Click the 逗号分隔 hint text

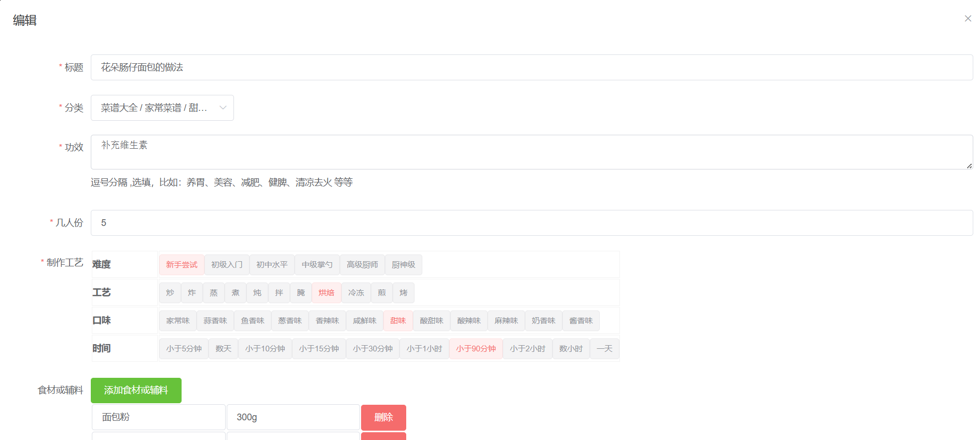point(222,182)
